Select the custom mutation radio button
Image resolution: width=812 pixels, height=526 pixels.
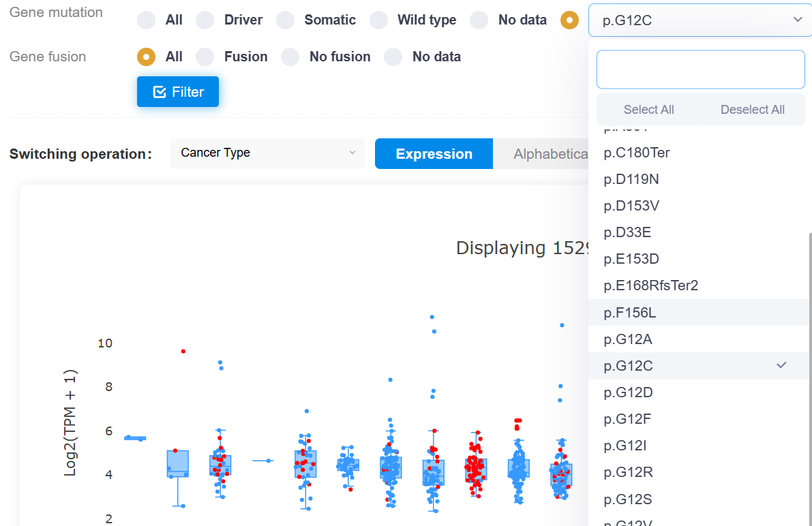[x=569, y=20]
